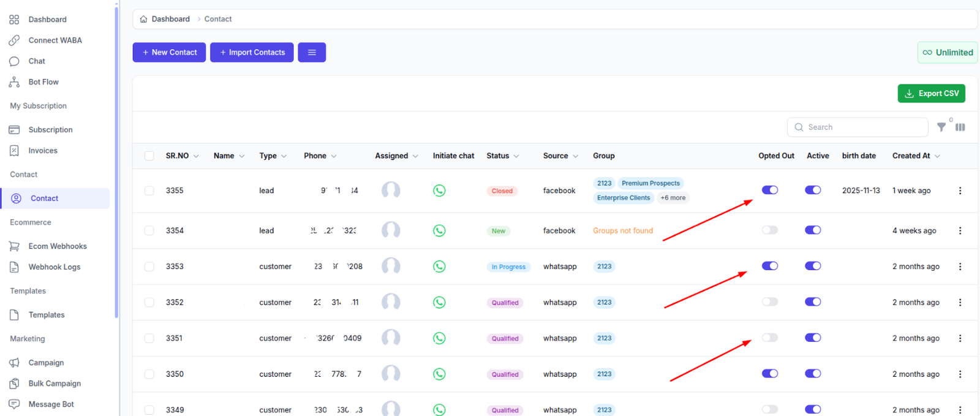Open three-dot menu for contact 3353
The height and width of the screenshot is (416, 980).
pyautogui.click(x=960, y=267)
